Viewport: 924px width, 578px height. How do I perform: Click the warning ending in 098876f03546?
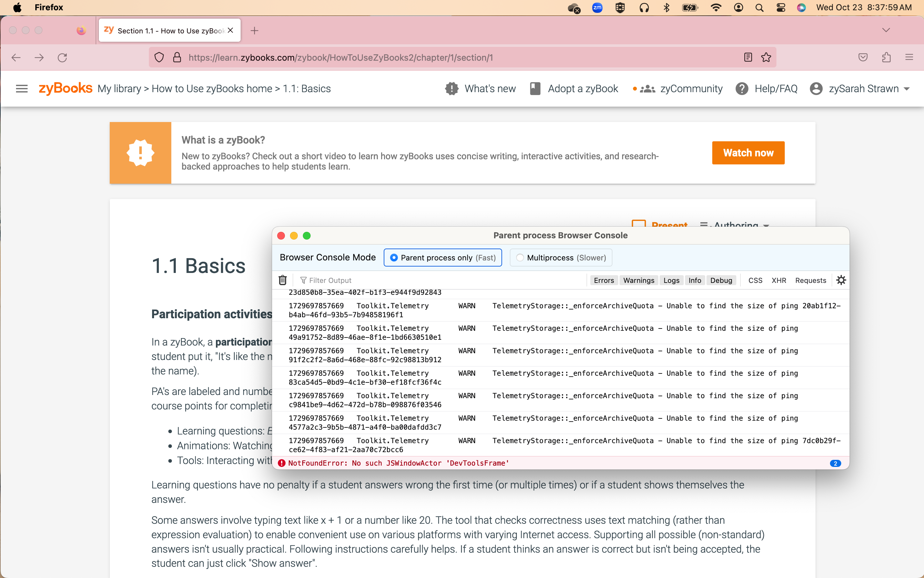click(x=560, y=400)
